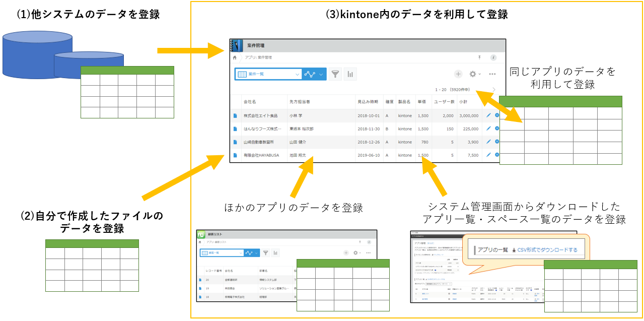Screen dimensions: 644x321
Task: Click the blue graph icon in 案件管理 toolbar
Action: (x=310, y=74)
